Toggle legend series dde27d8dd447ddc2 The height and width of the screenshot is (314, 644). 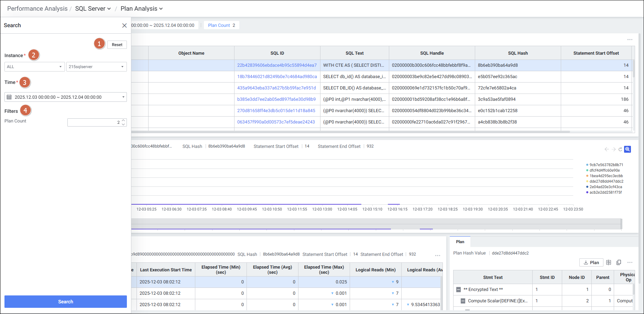(606, 181)
